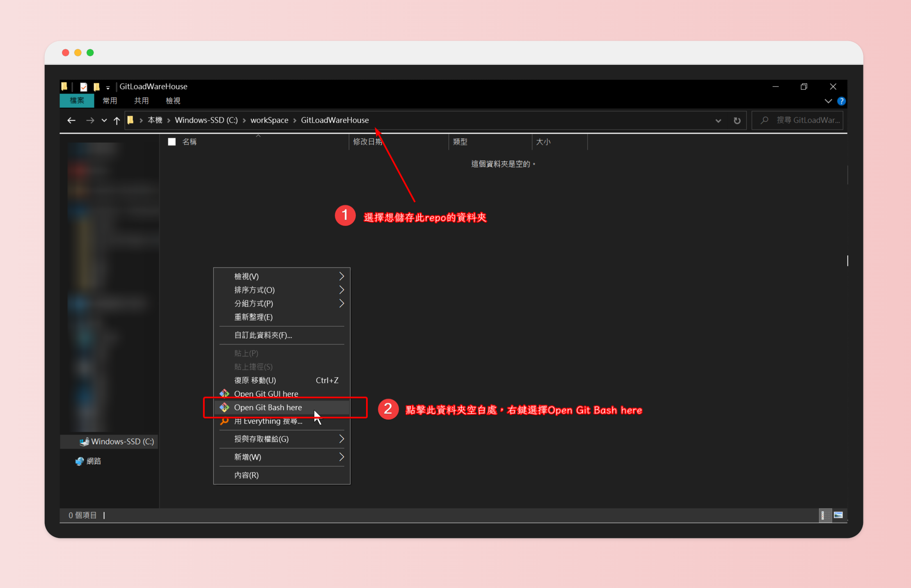This screenshot has height=588, width=911.
Task: Click the green maximize dot of the frame
Action: 90,53
